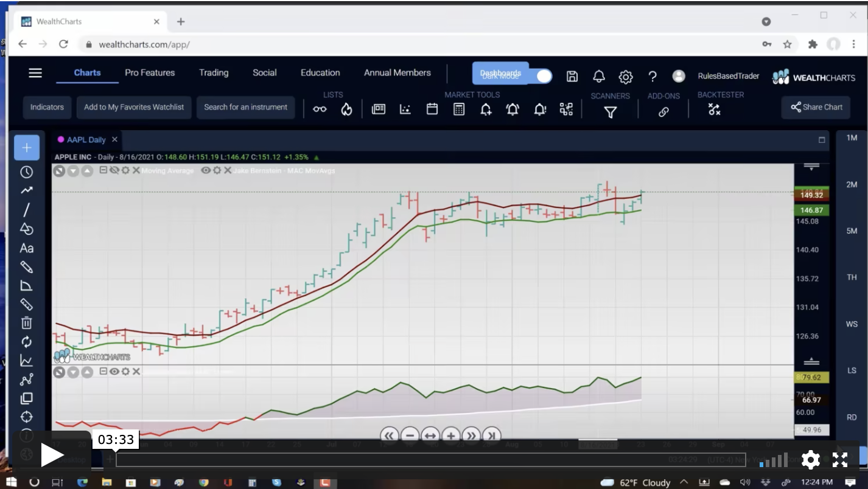Click the refresh cycle tool
868x489 pixels.
tap(26, 342)
